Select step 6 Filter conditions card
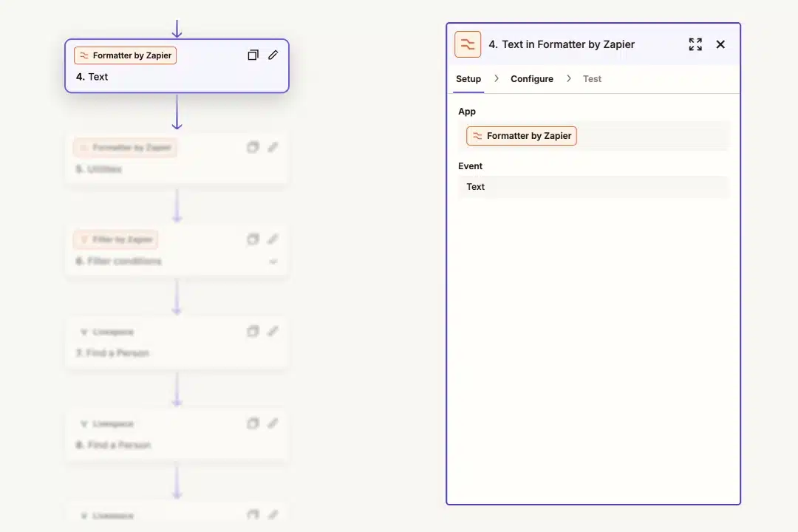 coord(177,250)
